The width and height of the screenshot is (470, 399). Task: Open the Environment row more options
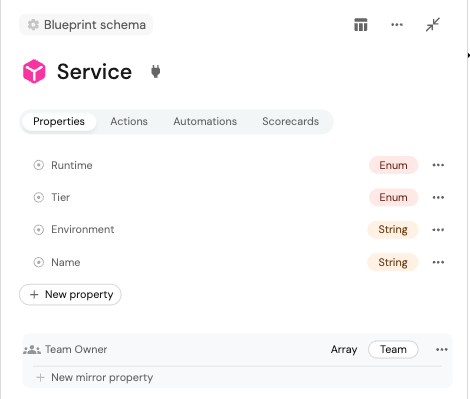(438, 230)
